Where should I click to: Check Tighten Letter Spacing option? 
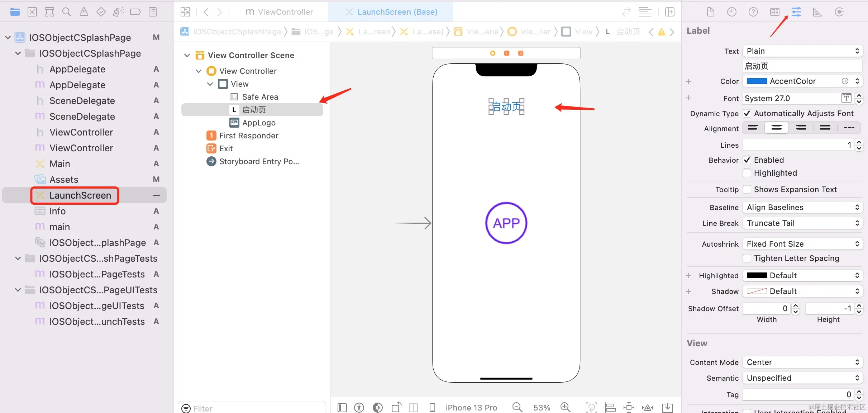[x=747, y=258]
